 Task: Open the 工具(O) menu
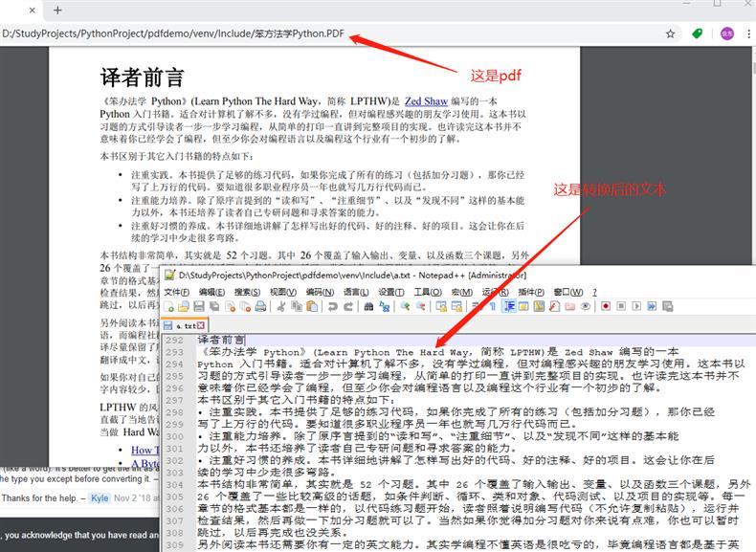pyautogui.click(x=428, y=292)
